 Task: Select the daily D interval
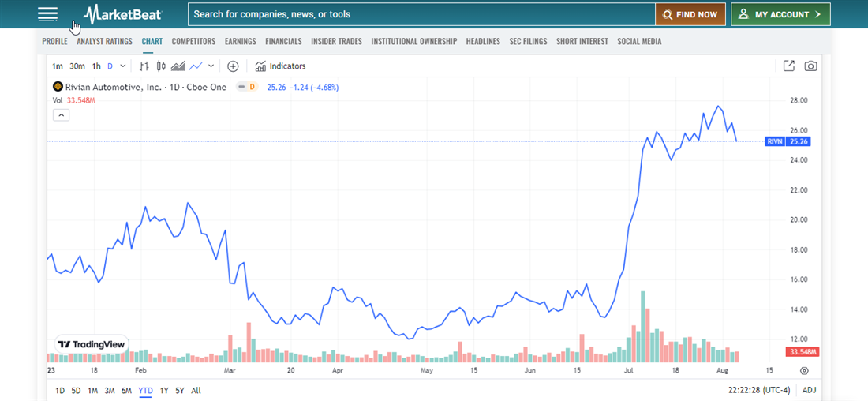[110, 66]
